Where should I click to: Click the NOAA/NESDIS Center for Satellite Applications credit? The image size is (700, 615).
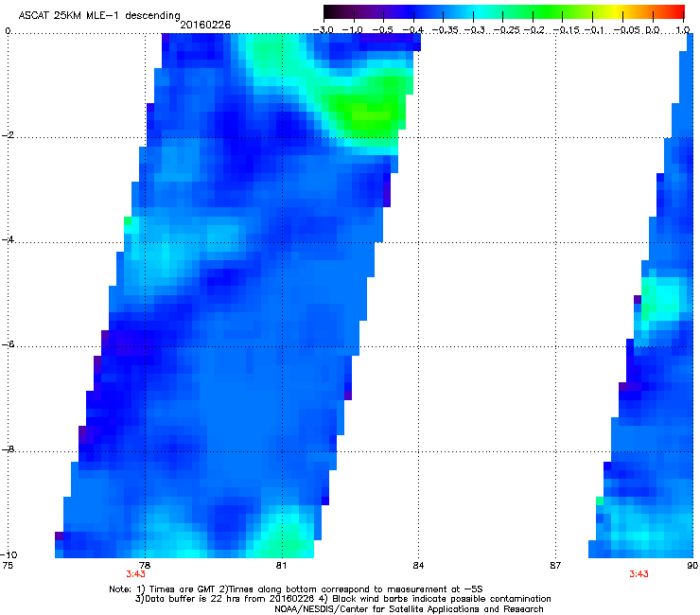(409, 609)
